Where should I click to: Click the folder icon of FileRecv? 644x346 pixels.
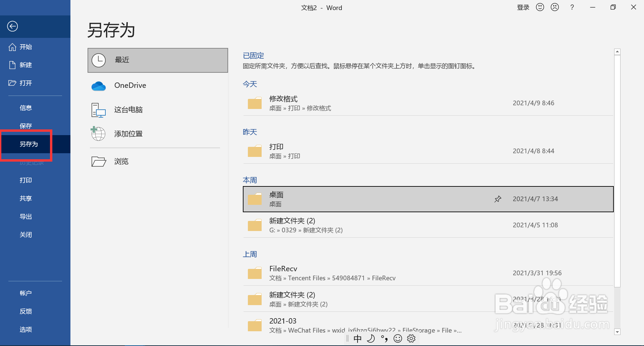point(255,273)
